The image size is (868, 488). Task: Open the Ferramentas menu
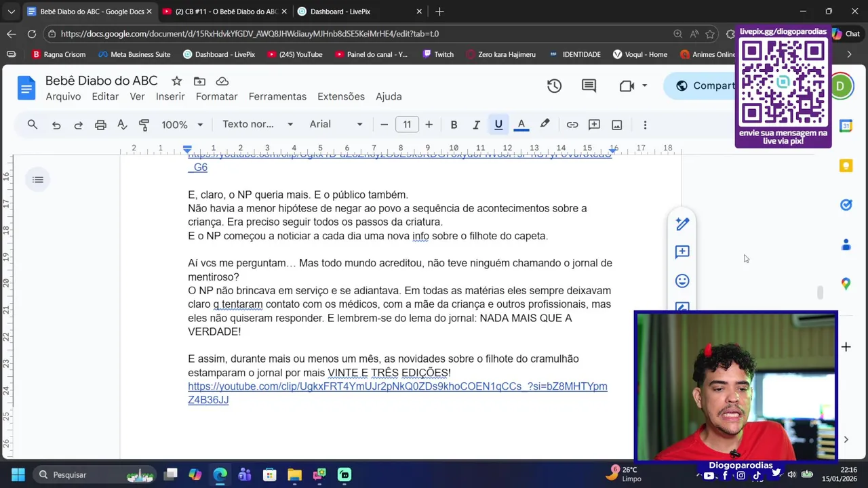pos(277,97)
